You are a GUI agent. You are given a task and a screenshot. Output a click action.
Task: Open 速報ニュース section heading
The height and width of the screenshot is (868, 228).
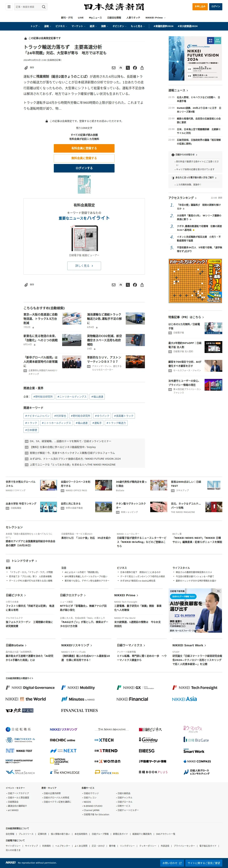click(178, 90)
